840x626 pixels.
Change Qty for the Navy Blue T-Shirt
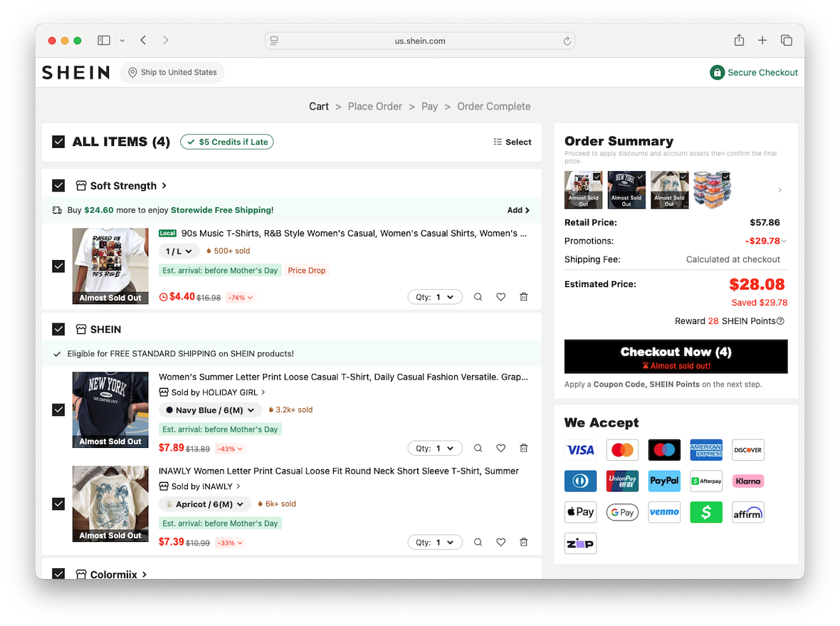(x=435, y=448)
